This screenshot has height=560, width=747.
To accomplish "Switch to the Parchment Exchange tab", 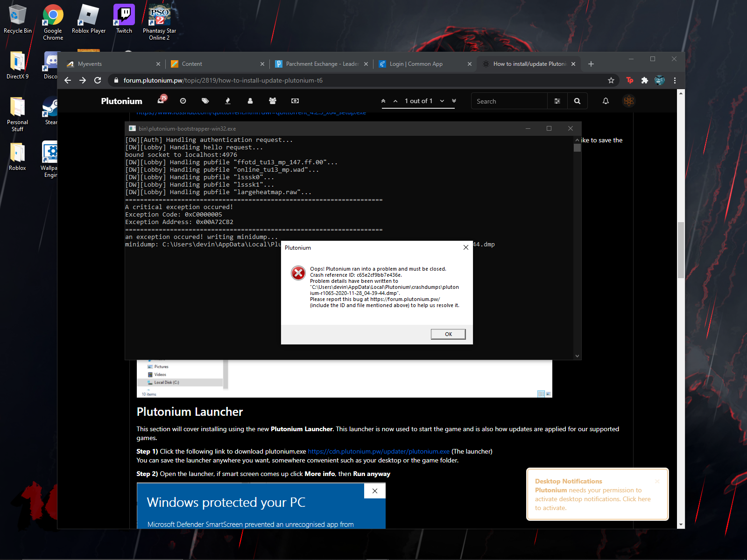I will tap(322, 64).
